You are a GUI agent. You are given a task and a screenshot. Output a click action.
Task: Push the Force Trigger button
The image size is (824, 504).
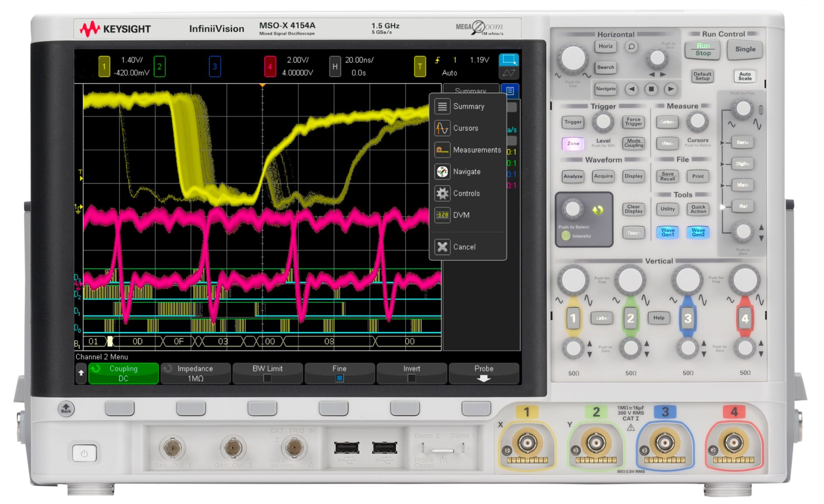tap(633, 122)
